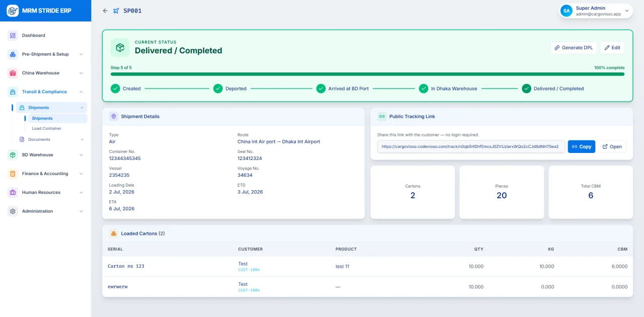Click the 'test 11' product cell
The height and width of the screenshot is (317, 644).
coord(342,266)
